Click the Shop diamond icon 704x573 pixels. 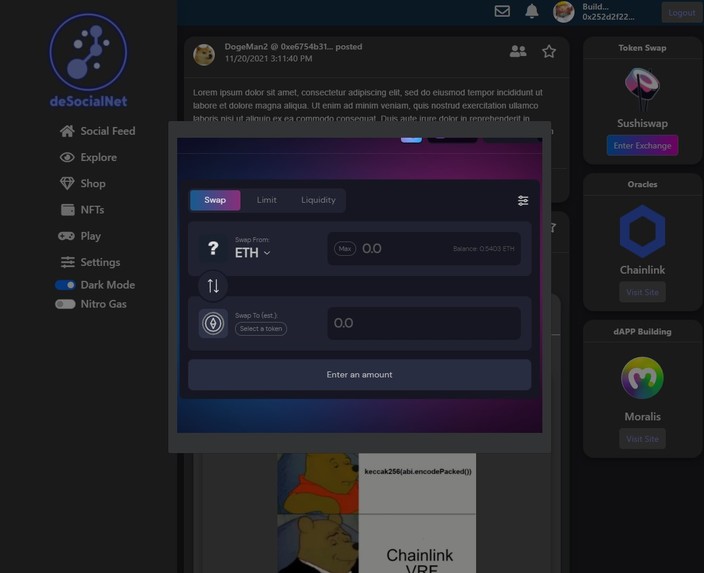67,183
